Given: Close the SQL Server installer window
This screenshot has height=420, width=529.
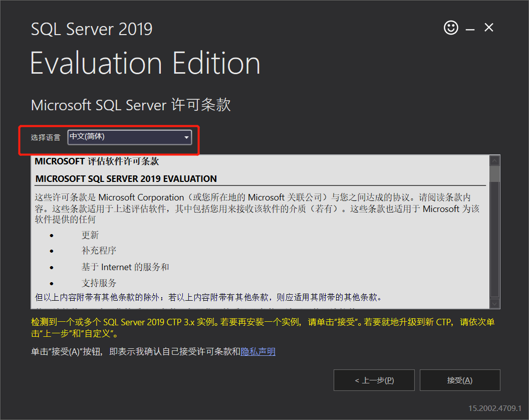Looking at the screenshot, I should [x=489, y=28].
